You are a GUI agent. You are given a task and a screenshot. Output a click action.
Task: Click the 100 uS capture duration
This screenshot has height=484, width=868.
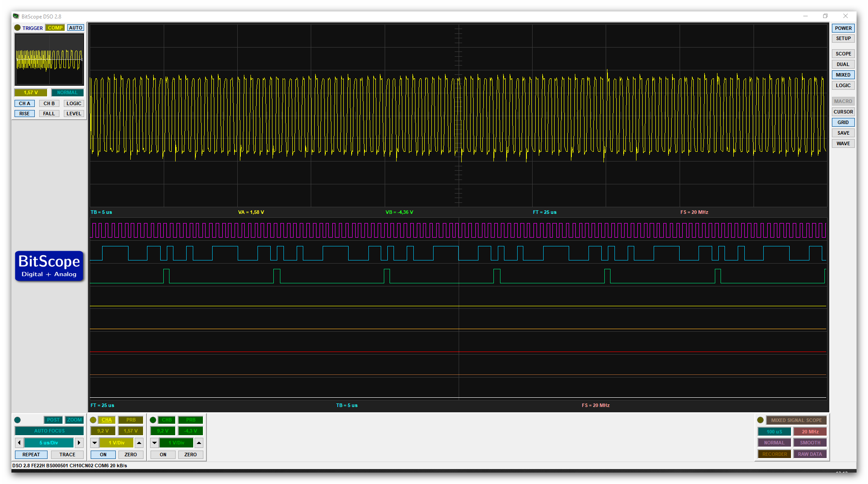(x=774, y=432)
